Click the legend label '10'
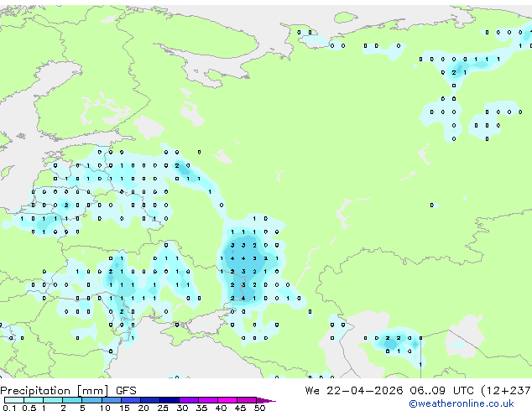Image resolution: width=532 pixels, height=411 pixels. 105,408
